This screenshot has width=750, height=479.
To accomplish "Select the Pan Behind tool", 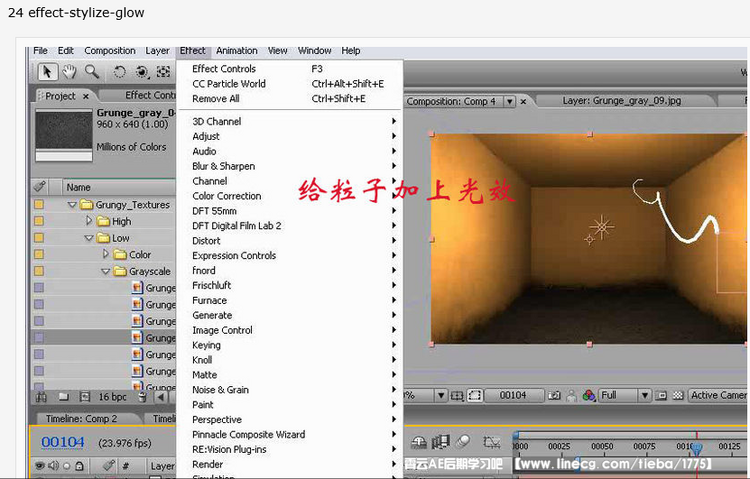I will (163, 72).
